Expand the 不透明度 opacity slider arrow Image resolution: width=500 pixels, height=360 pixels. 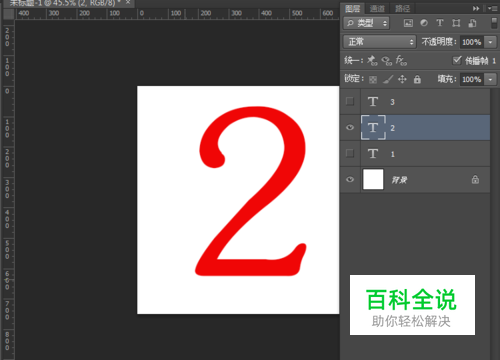pyautogui.click(x=490, y=42)
